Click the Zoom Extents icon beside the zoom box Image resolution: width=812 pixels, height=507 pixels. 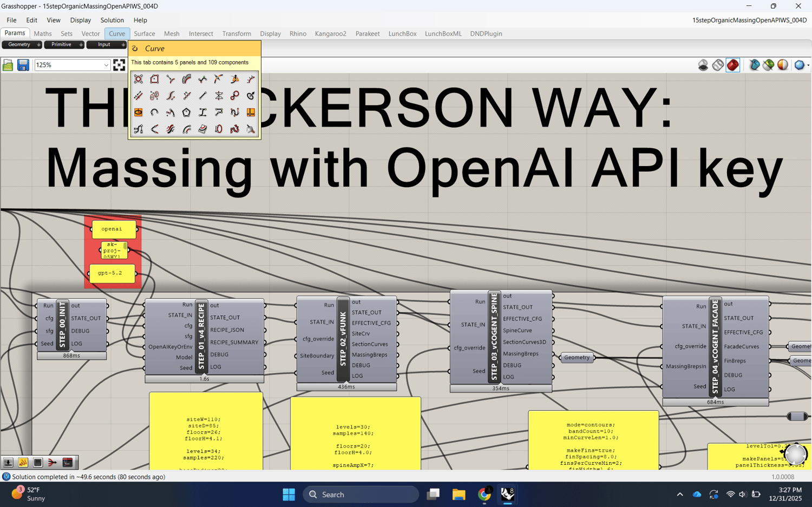[x=119, y=65]
